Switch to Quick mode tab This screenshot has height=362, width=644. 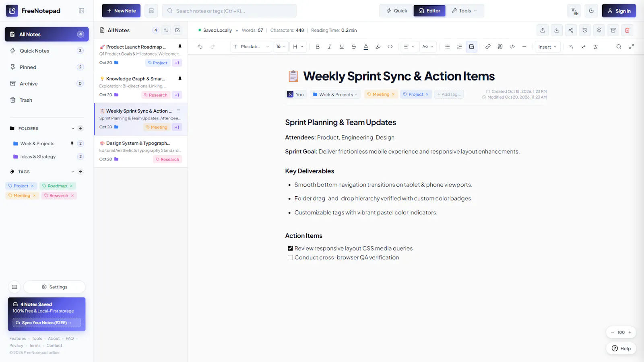(396, 11)
